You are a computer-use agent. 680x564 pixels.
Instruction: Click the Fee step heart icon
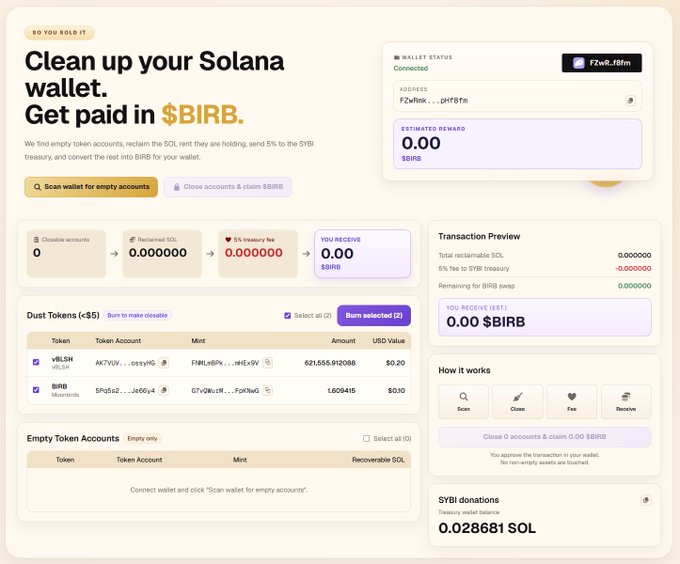point(572,397)
